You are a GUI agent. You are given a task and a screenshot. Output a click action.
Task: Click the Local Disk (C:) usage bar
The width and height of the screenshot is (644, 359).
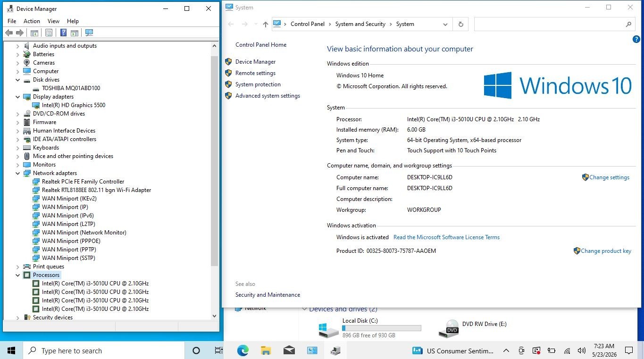tap(382, 328)
